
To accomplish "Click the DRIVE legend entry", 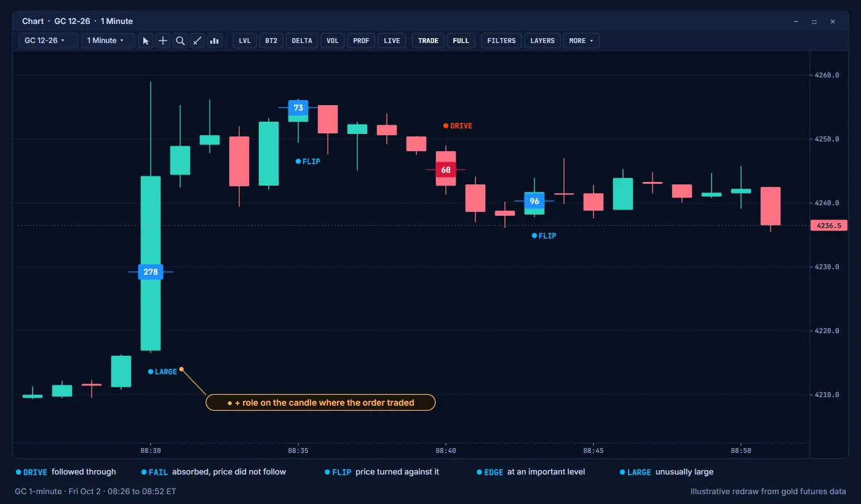I will tap(66, 472).
